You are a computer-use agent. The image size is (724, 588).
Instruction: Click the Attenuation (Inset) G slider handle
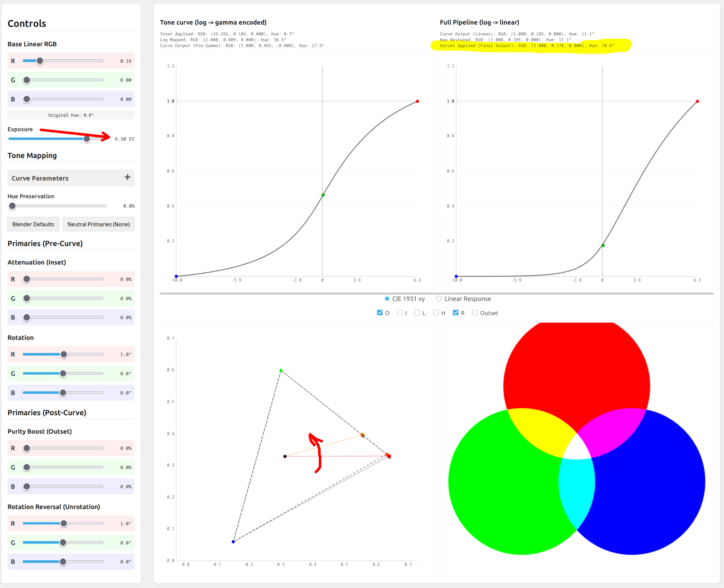(x=27, y=298)
